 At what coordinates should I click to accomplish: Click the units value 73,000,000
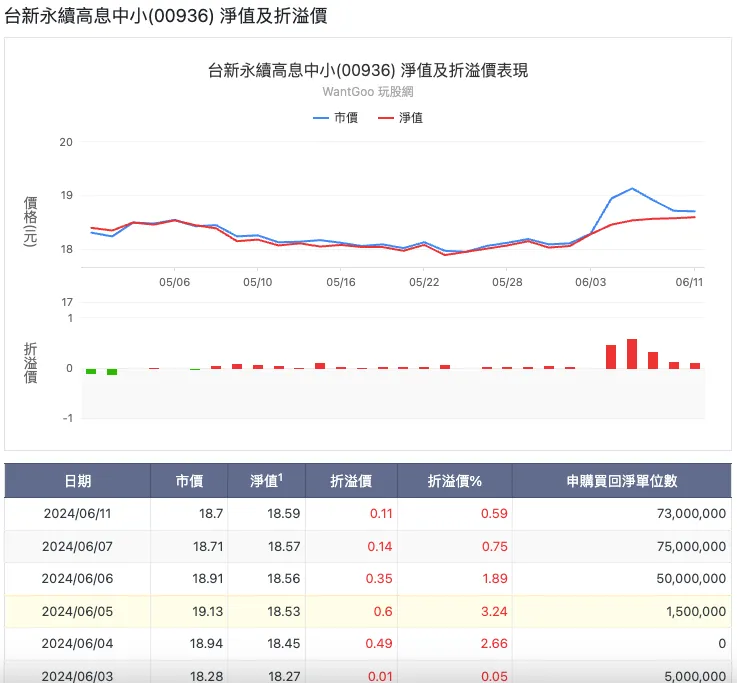[x=691, y=513]
